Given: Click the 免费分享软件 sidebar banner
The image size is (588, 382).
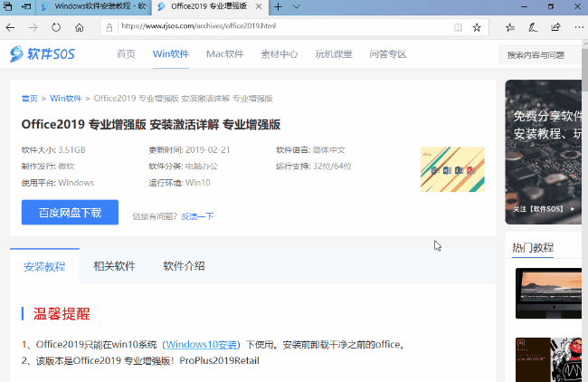Looking at the screenshot, I should click(x=544, y=152).
